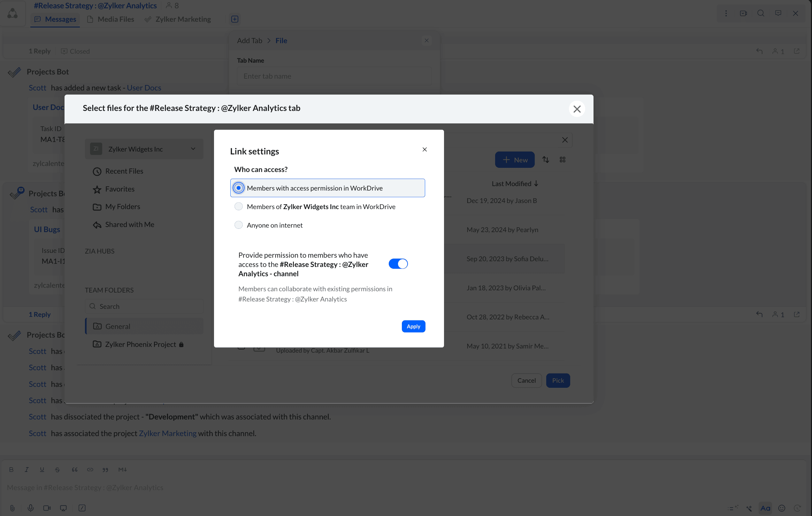Open slash commands icon in composer
Image resolution: width=812 pixels, height=516 pixels.
pos(82,508)
